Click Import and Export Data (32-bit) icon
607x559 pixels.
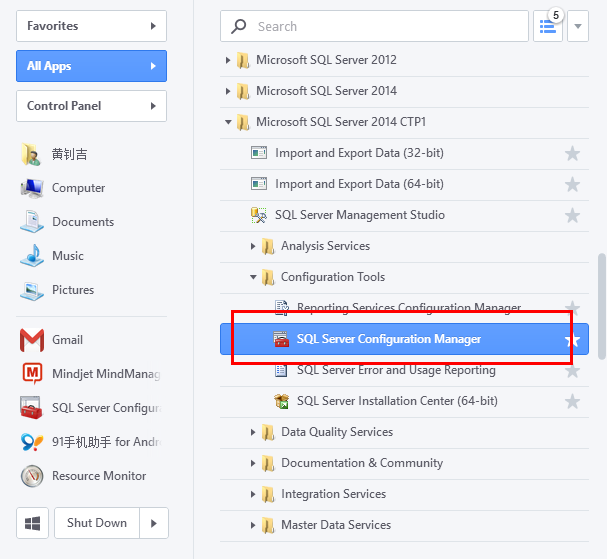coord(259,153)
